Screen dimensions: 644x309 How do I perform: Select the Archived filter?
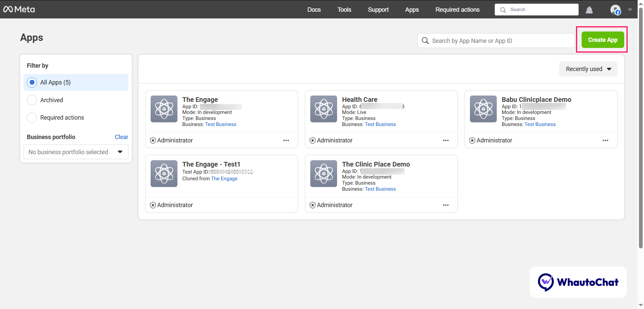(32, 100)
